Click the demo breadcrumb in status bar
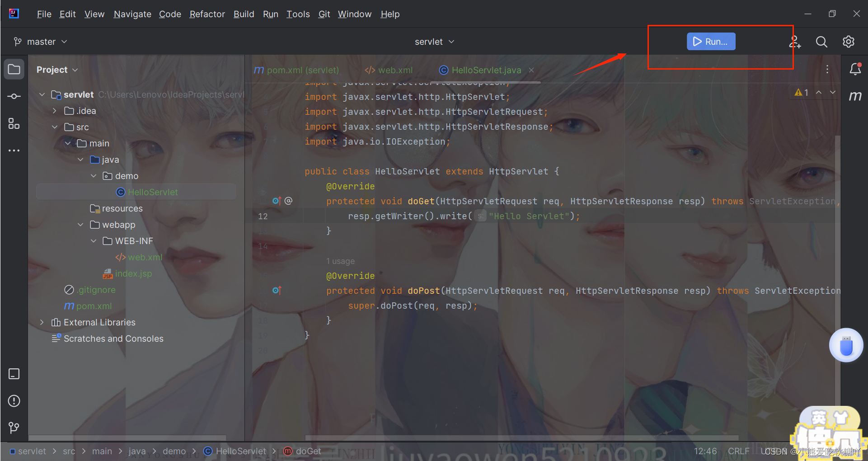Viewport: 868px width, 461px height. pos(174,451)
